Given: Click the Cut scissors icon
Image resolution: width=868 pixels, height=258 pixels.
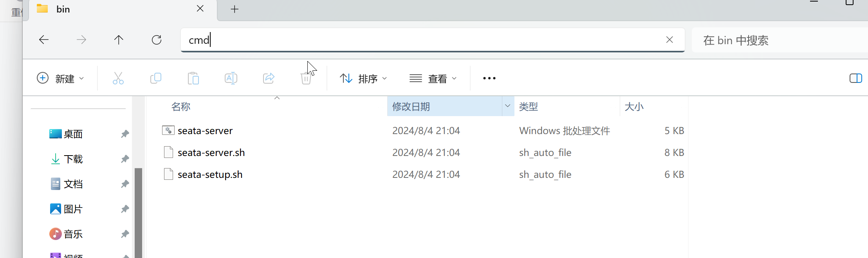Looking at the screenshot, I should (118, 78).
